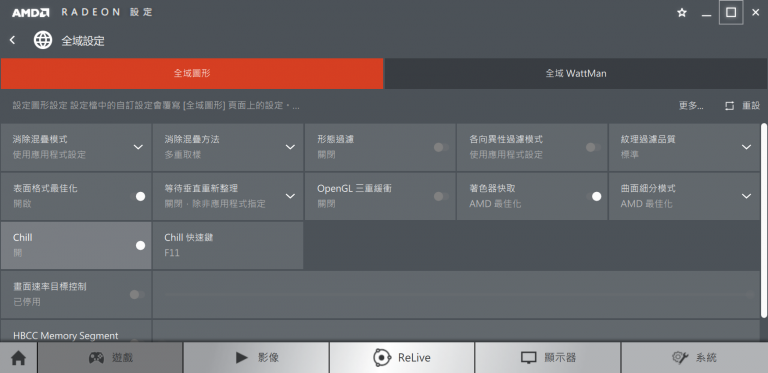Open 紋理過濾品質 dropdown
The image size is (768, 373).
pos(746,147)
